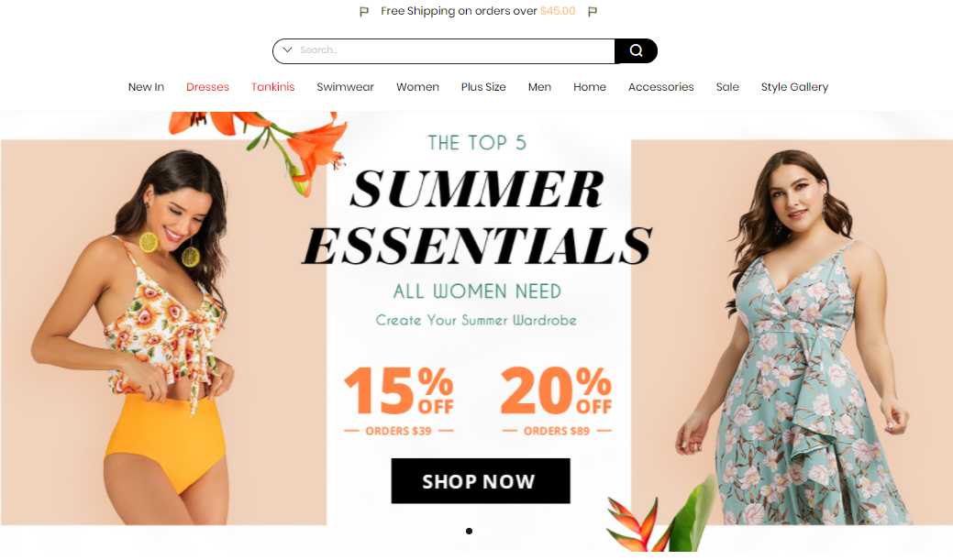
Task: Click the 20% OFF orders $89 offer
Action: coord(557,401)
